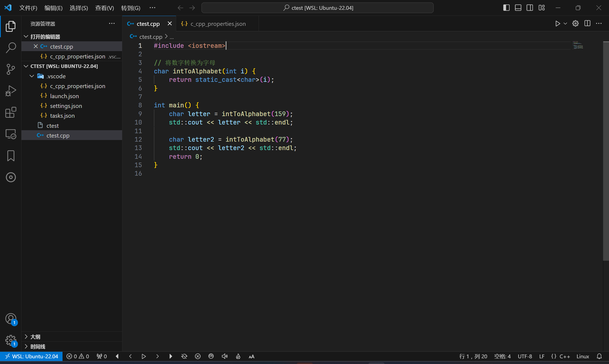Open launch.json file
The height and width of the screenshot is (364, 609).
click(72, 96)
